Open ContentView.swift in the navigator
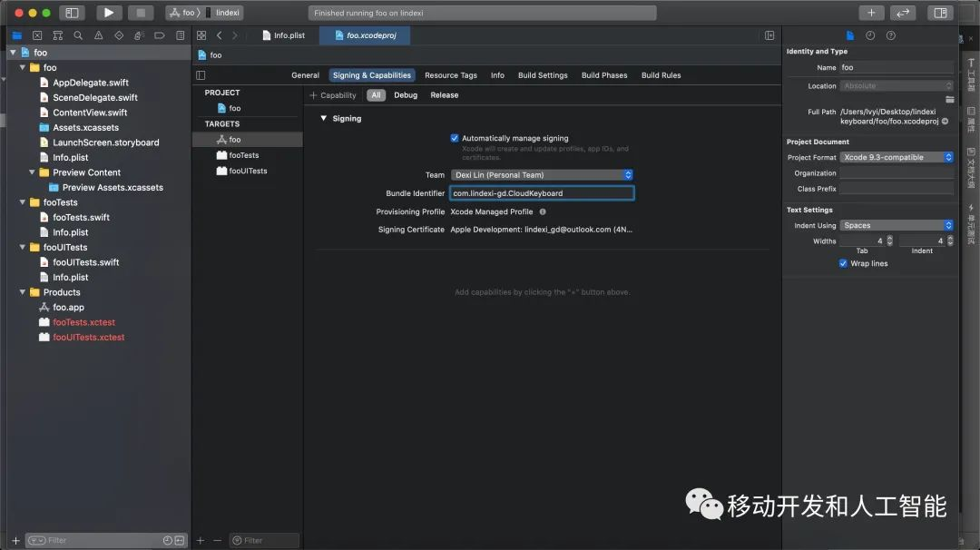 90,113
